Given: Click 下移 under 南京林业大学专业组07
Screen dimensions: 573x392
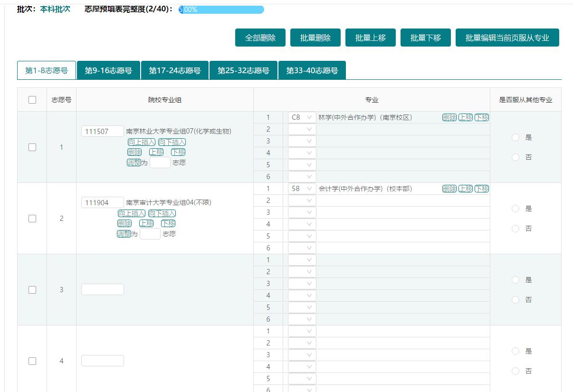Looking at the screenshot, I should [178, 152].
